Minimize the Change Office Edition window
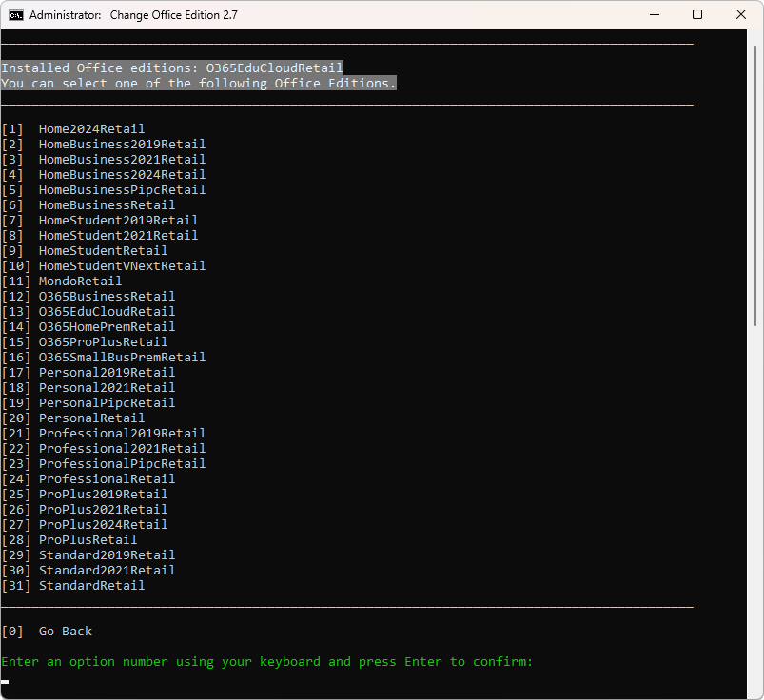764x700 pixels. coord(654,15)
